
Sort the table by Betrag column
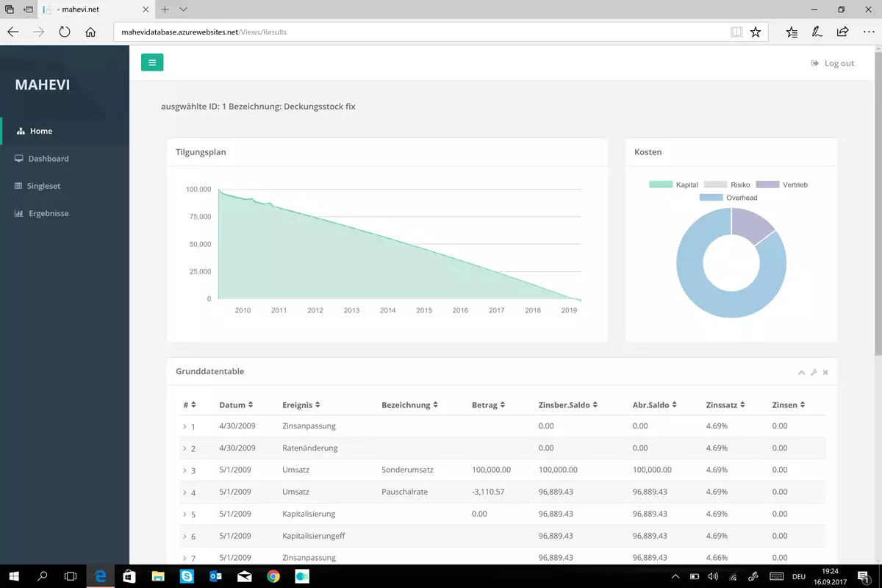coord(489,404)
